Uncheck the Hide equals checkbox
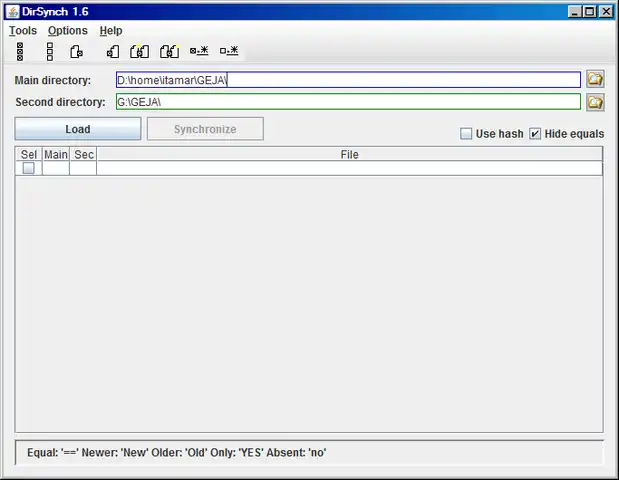The image size is (619, 480). tap(535, 134)
